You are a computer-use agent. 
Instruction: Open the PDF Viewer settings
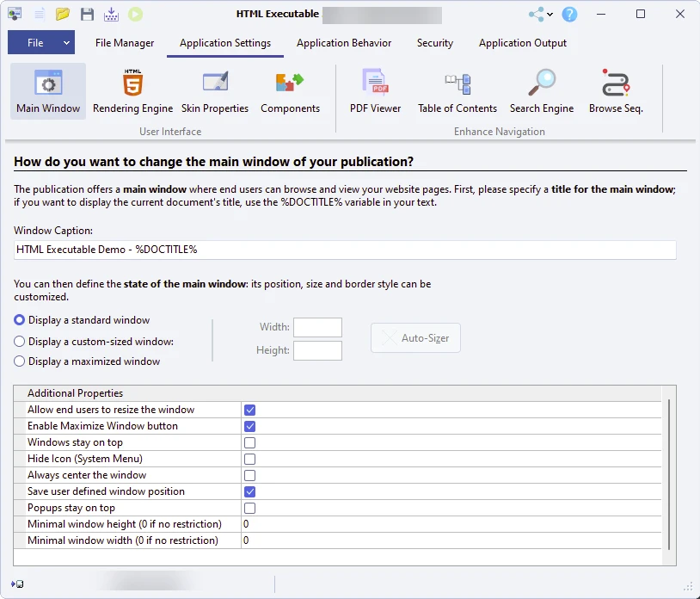(x=375, y=91)
